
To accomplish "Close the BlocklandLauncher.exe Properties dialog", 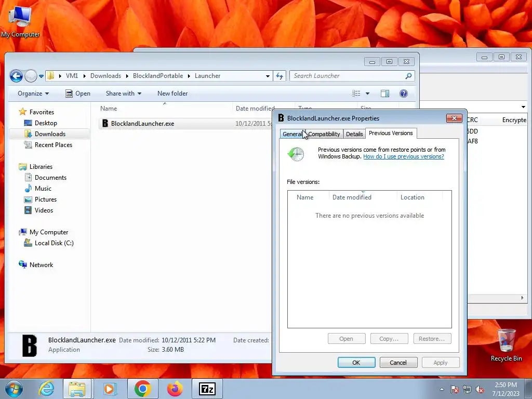I will point(454,118).
